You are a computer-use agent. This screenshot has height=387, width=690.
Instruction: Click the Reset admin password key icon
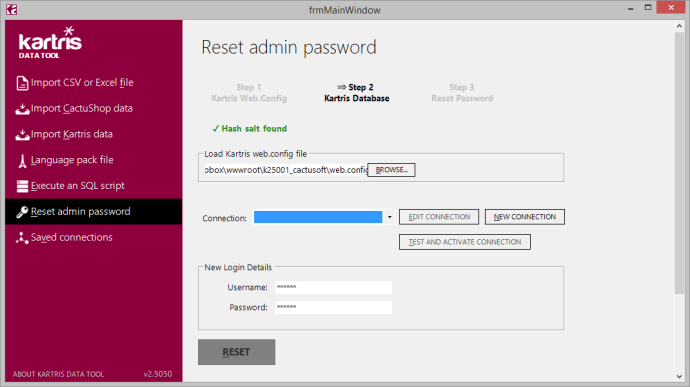[x=22, y=212]
